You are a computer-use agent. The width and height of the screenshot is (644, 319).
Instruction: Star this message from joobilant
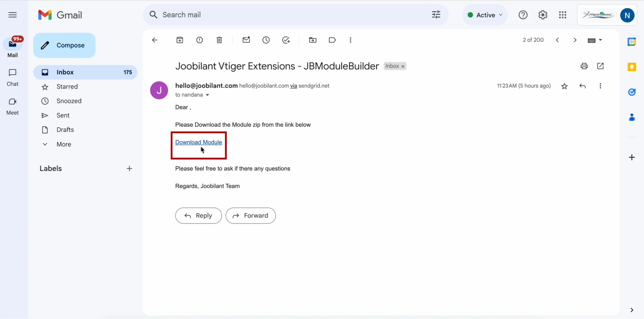(x=564, y=86)
